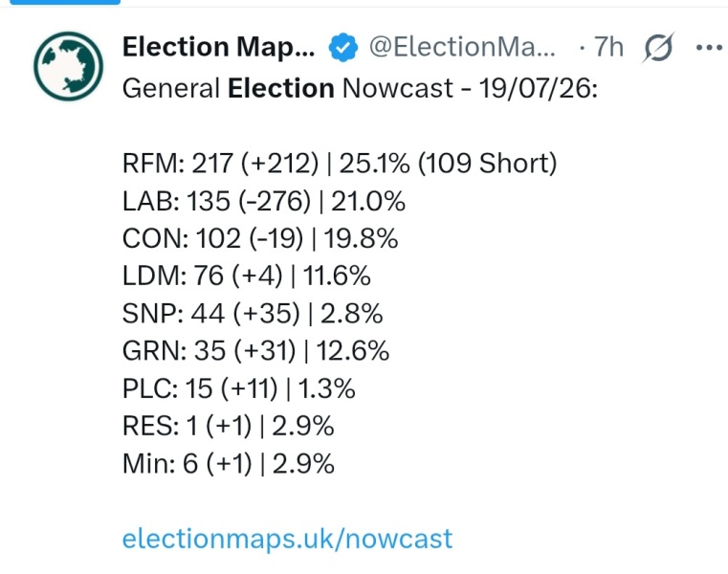Follow the electionmaps.uk/nowcast link

click(287, 539)
